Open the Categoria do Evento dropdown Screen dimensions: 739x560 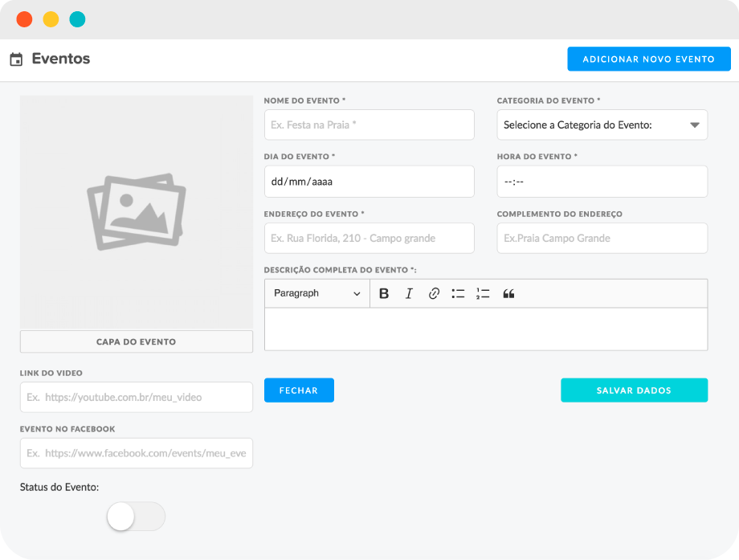click(x=602, y=125)
